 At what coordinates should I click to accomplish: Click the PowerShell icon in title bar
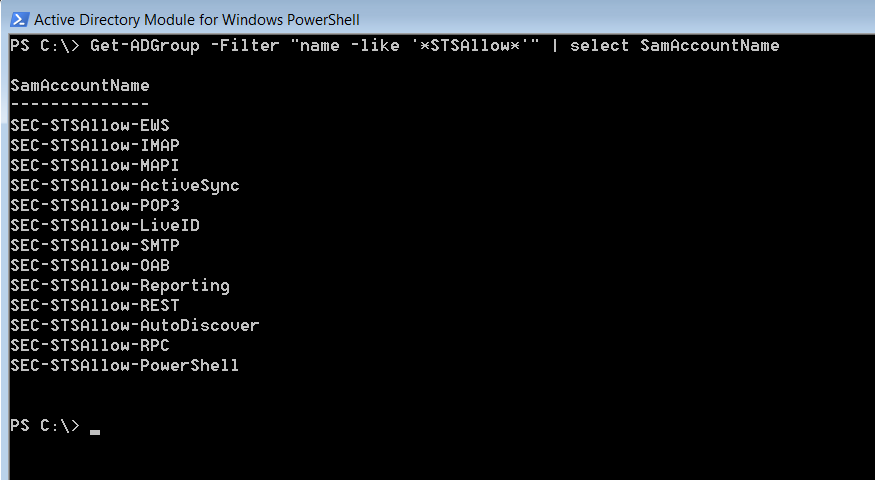pos(20,20)
